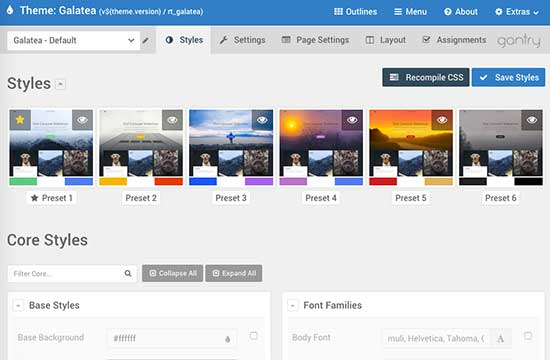Click the Preset 4 label

coord(321,198)
